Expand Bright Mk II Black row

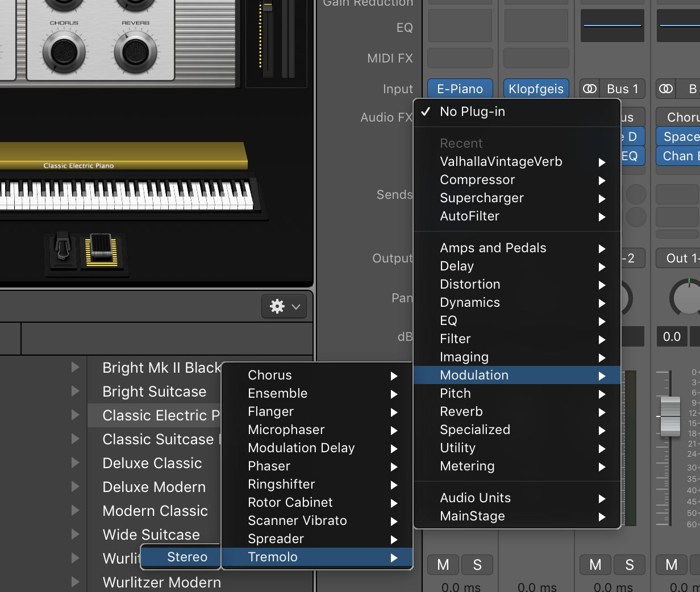pyautogui.click(x=75, y=368)
